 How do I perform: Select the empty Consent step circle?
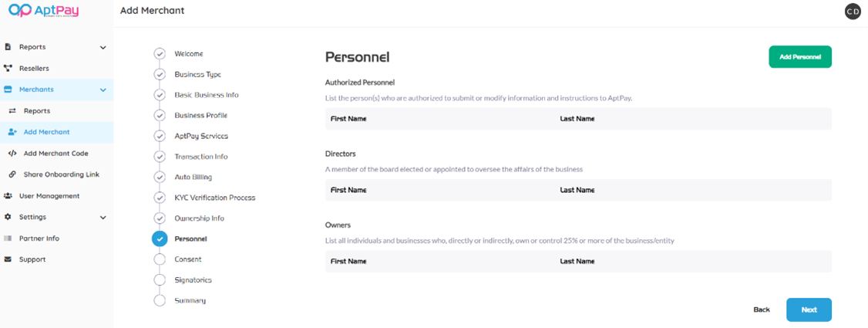pos(160,259)
